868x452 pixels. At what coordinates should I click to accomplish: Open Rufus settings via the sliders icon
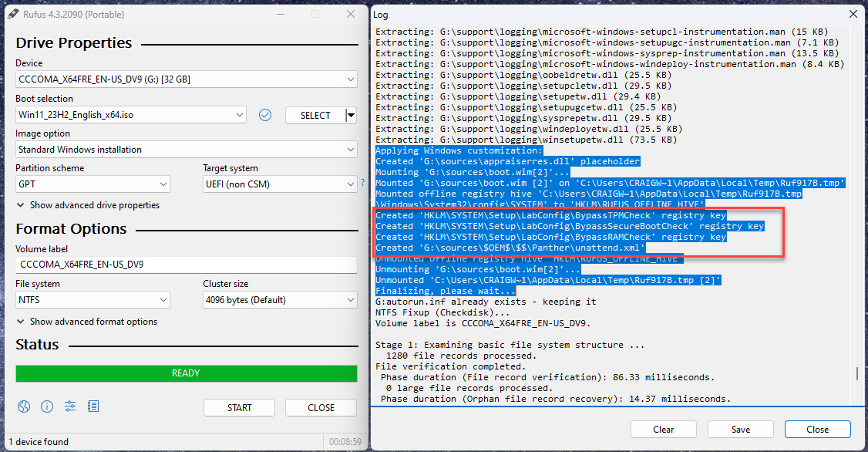[70, 406]
